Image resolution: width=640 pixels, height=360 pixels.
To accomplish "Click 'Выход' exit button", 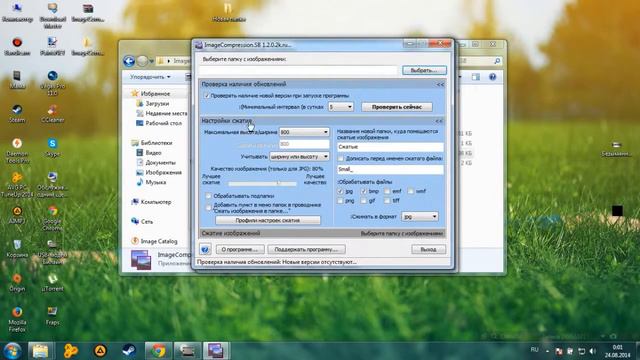I will 428,249.
